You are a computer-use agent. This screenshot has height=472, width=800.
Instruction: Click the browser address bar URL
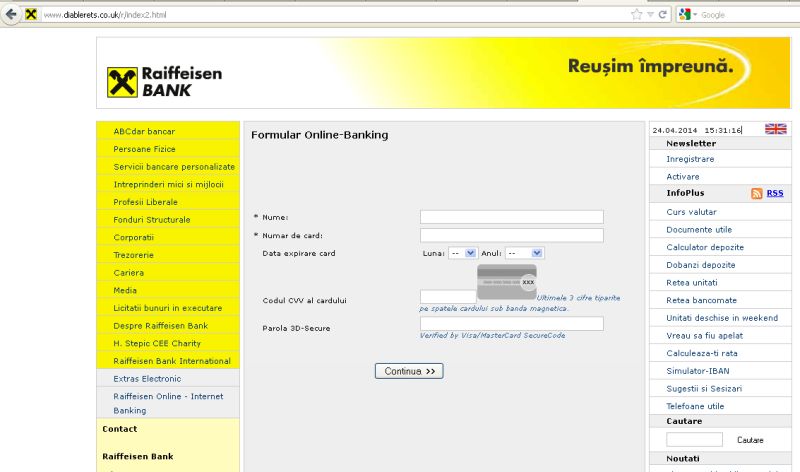point(105,15)
